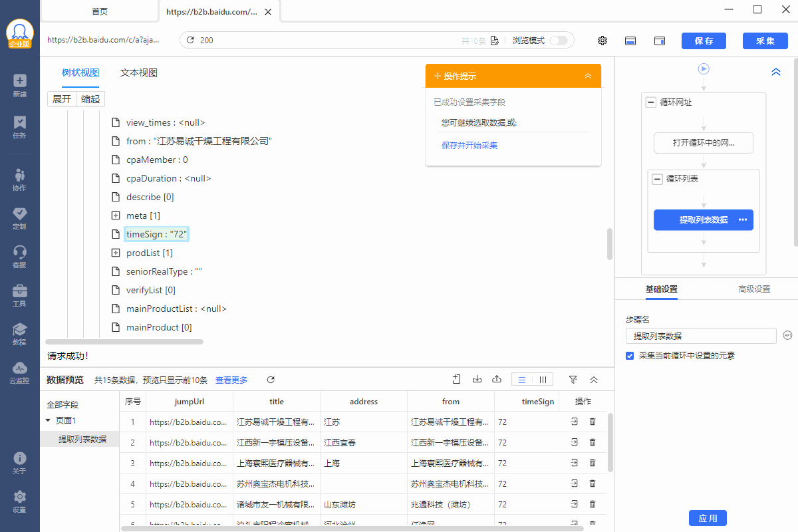Open the 教程 (Tutorial) sidebar icon

tap(19, 334)
